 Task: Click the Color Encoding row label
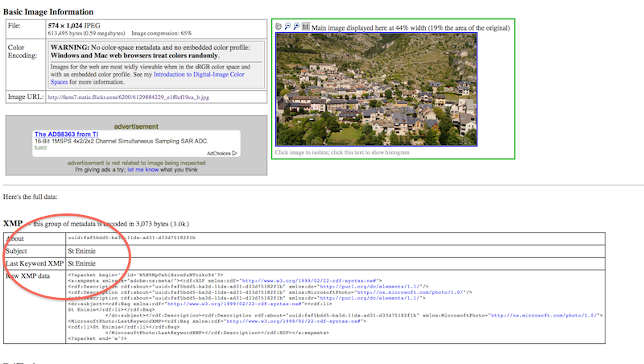[x=23, y=52]
